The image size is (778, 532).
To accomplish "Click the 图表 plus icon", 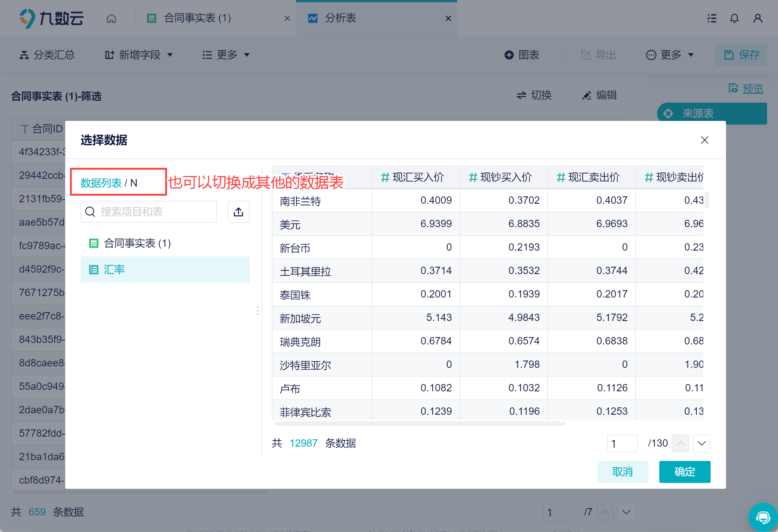I will pyautogui.click(x=509, y=55).
